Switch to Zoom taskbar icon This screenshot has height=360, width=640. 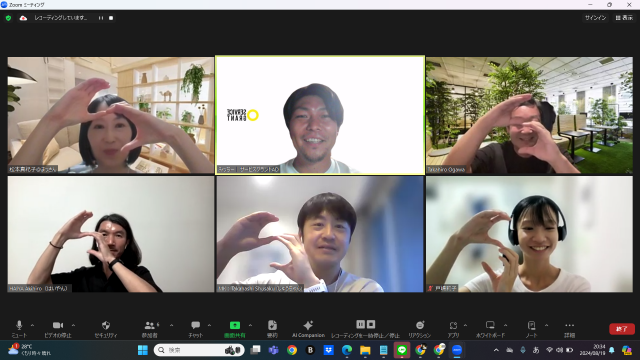click(x=457, y=350)
